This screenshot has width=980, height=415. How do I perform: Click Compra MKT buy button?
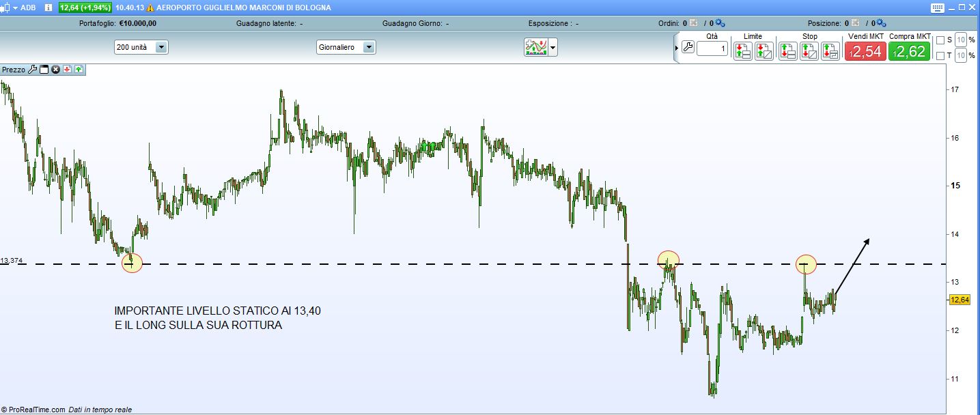[x=909, y=51]
